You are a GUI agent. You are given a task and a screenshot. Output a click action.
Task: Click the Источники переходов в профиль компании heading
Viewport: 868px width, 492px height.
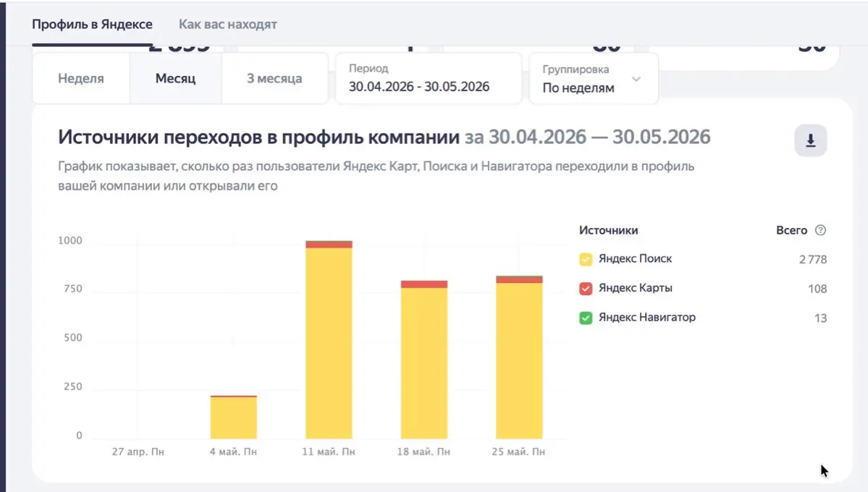click(x=258, y=137)
